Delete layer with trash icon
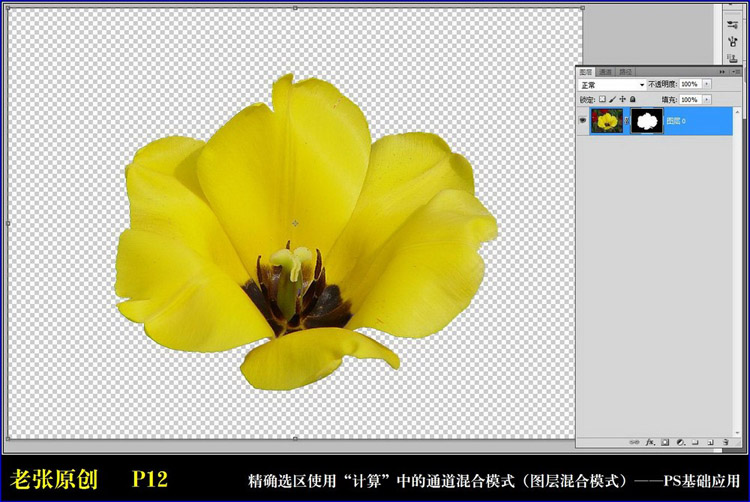The image size is (750, 502). (x=724, y=441)
